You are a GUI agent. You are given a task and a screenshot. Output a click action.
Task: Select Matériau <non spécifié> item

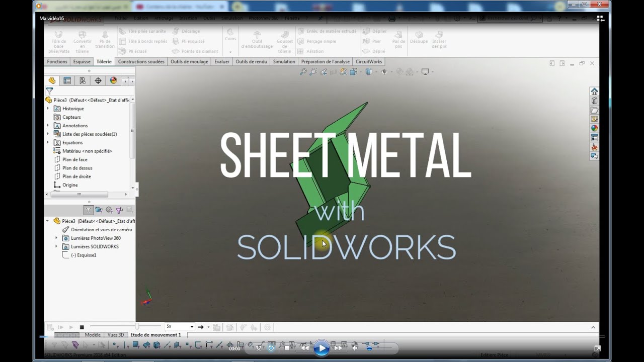(x=83, y=151)
